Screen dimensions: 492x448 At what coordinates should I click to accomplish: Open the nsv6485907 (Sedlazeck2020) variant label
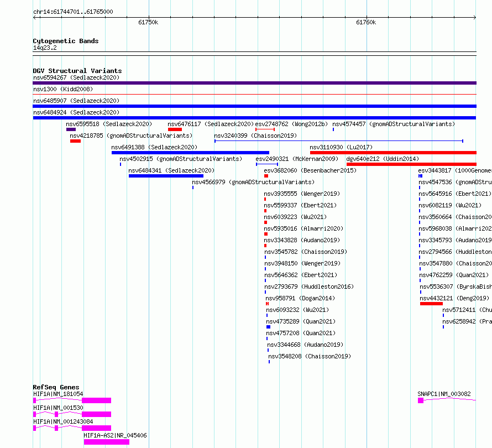click(x=76, y=101)
